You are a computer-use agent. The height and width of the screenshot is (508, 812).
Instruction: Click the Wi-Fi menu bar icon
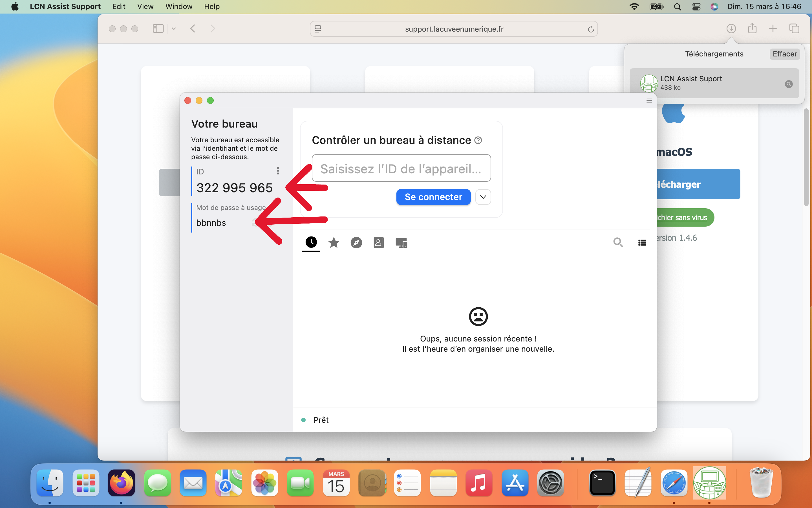point(634,7)
